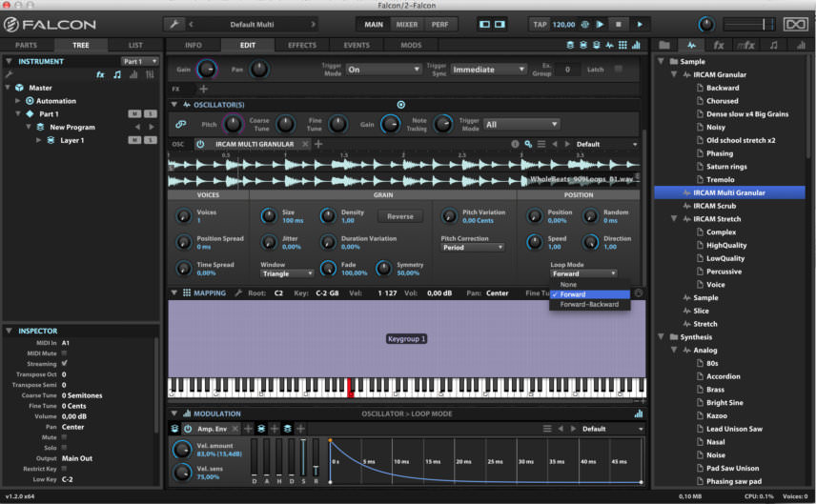The width and height of the screenshot is (816, 504).
Task: Open the Window Triangle dropdown
Action: (287, 273)
